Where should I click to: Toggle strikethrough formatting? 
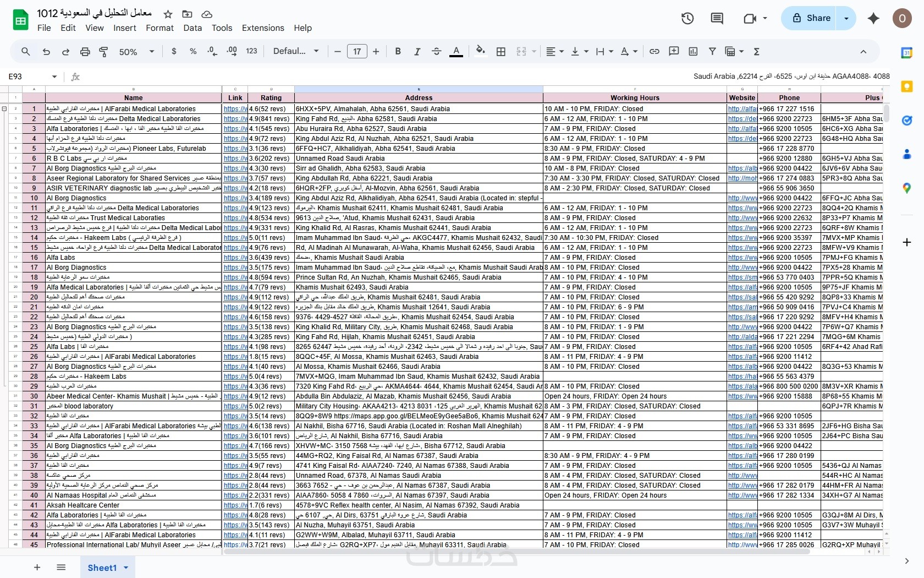click(x=436, y=51)
